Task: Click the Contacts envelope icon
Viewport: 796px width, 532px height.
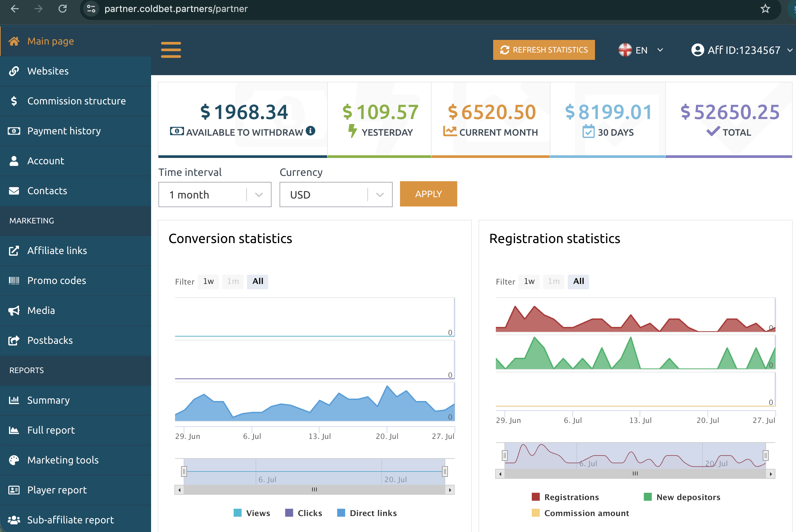Action: [x=14, y=191]
